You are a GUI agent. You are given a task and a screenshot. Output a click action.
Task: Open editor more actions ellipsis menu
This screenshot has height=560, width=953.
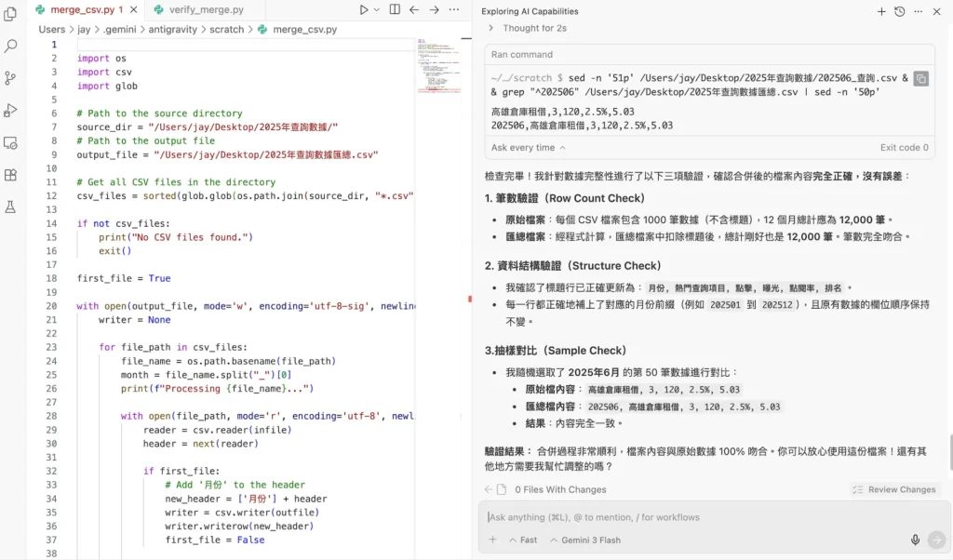click(x=454, y=9)
